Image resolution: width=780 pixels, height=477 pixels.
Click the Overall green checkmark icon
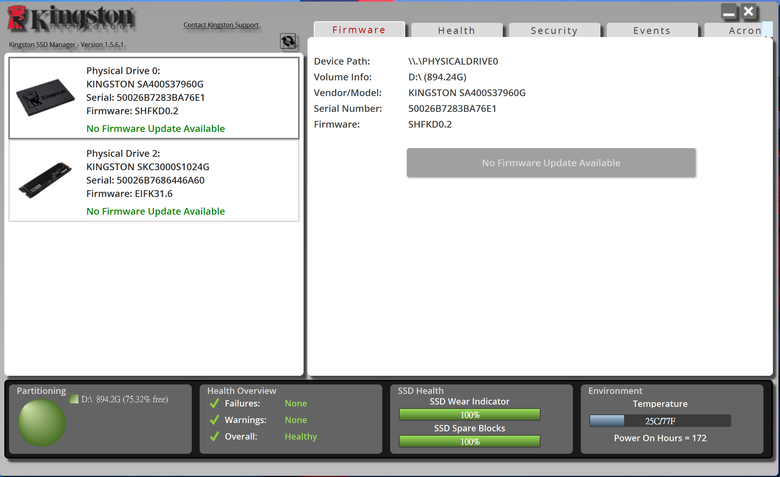pyautogui.click(x=214, y=436)
